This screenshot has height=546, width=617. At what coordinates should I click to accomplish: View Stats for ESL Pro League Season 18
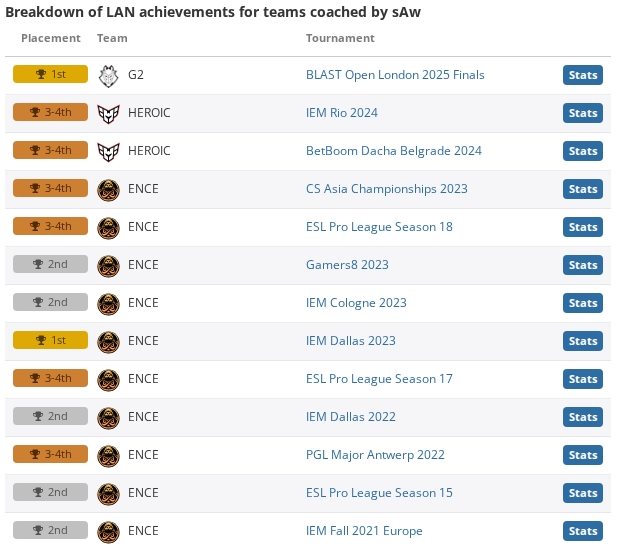pos(583,227)
